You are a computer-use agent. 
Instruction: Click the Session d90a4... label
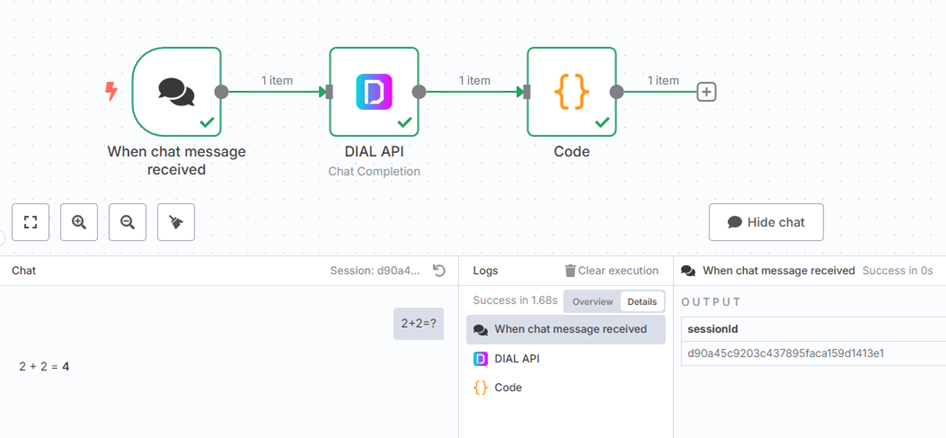[x=375, y=271]
